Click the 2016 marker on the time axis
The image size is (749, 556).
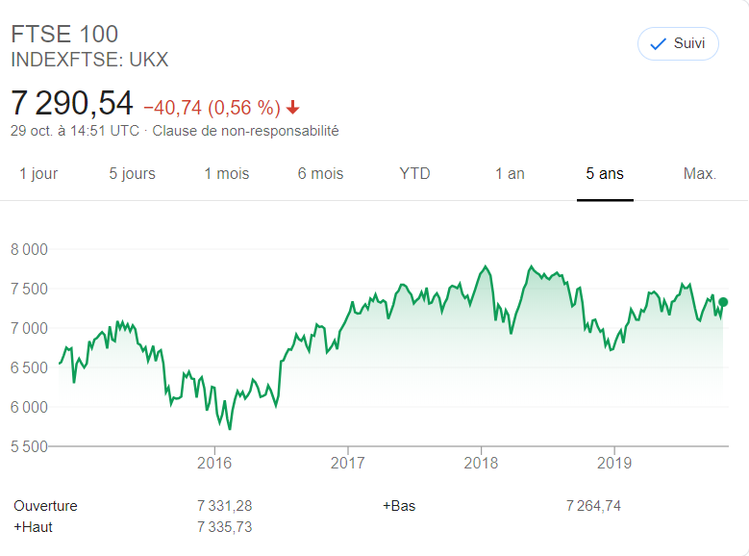click(214, 463)
